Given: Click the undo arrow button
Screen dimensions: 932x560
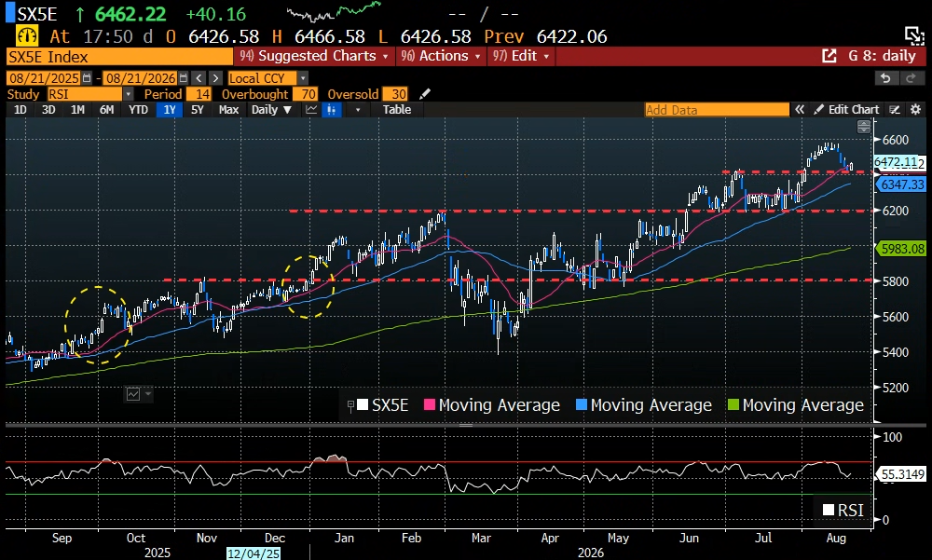Looking at the screenshot, I should tap(885, 78).
